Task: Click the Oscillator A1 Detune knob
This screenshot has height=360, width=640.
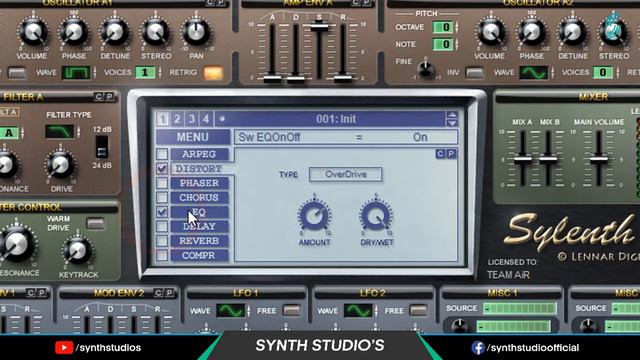Action: coord(115,32)
